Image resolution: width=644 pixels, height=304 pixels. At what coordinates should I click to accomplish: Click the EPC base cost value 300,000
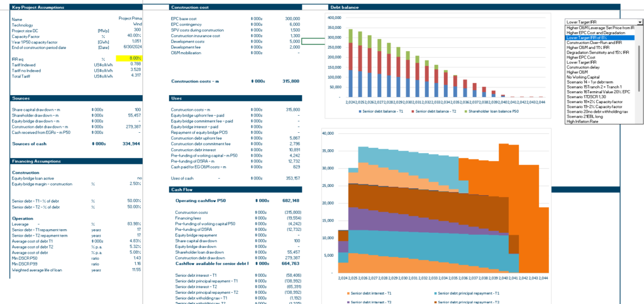pyautogui.click(x=292, y=19)
